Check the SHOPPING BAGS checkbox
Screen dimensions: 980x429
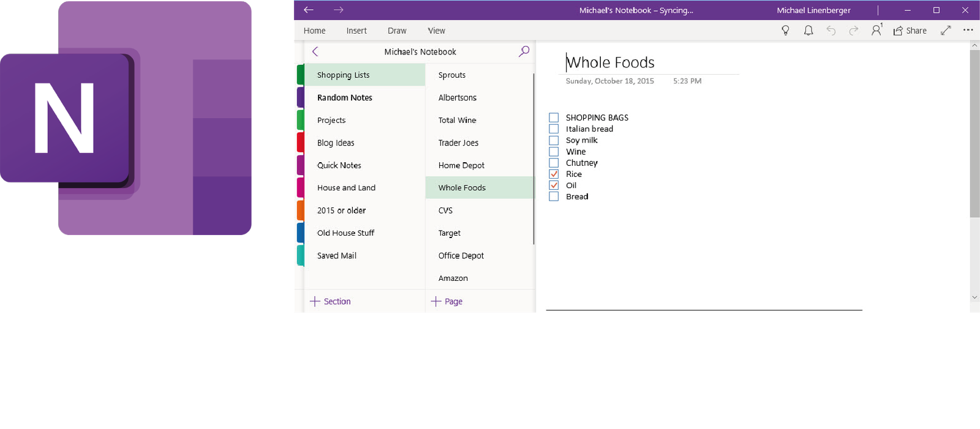[x=554, y=118]
